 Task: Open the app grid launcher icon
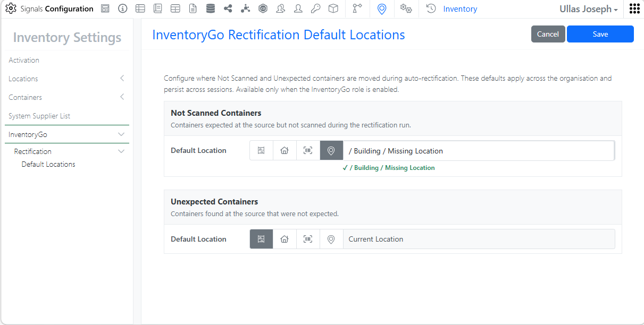point(634,8)
